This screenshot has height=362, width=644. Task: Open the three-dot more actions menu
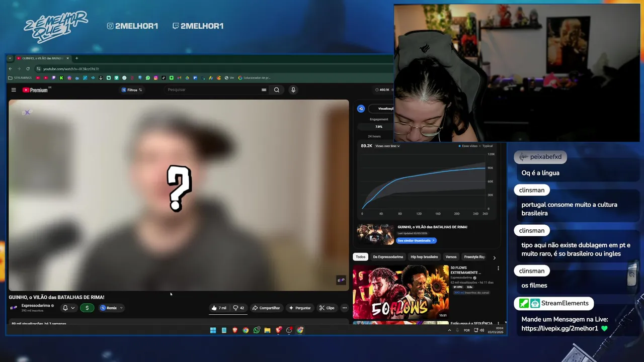tap(345, 308)
